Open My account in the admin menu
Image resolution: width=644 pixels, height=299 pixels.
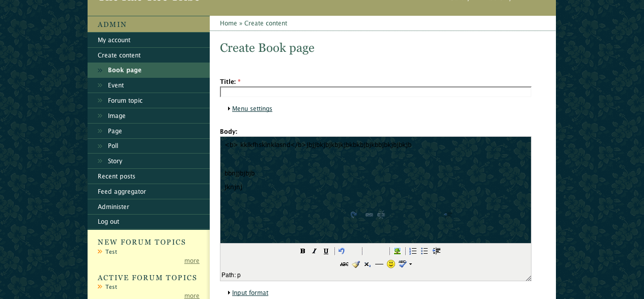pyautogui.click(x=149, y=40)
